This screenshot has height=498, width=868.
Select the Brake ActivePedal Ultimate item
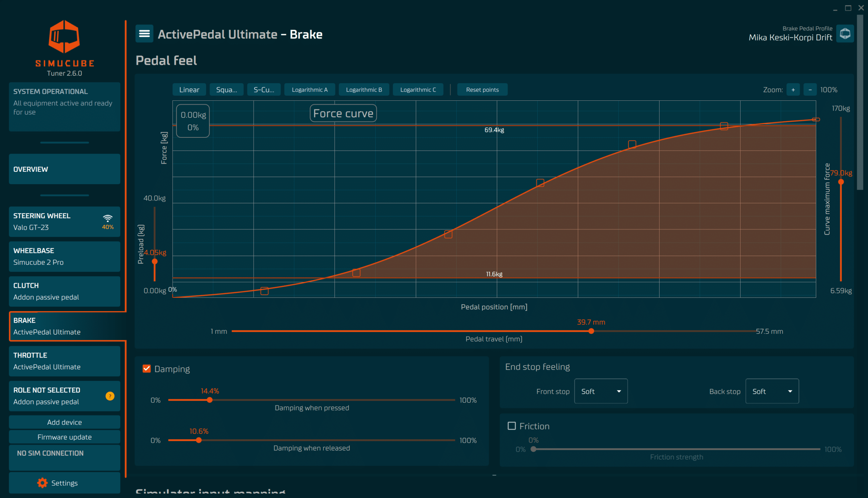[x=67, y=326]
